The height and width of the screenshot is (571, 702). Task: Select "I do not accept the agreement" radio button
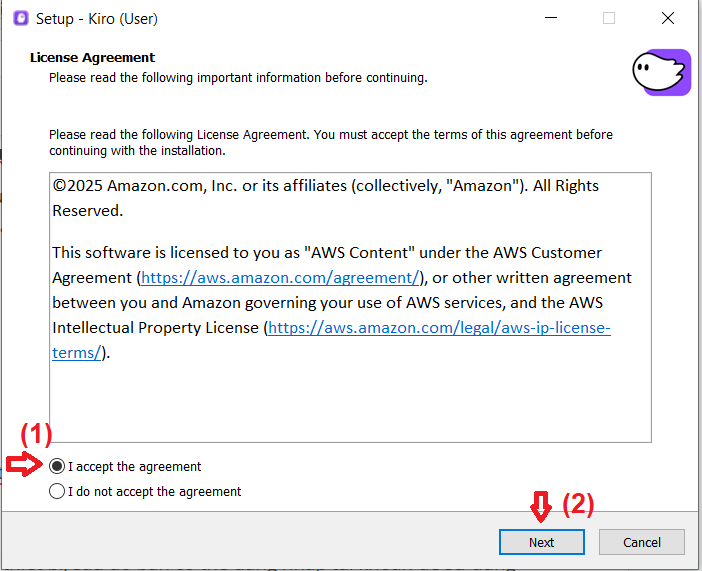(x=57, y=491)
